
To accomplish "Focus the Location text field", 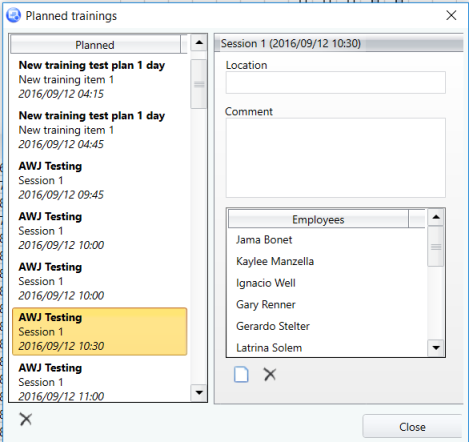I will [335, 83].
